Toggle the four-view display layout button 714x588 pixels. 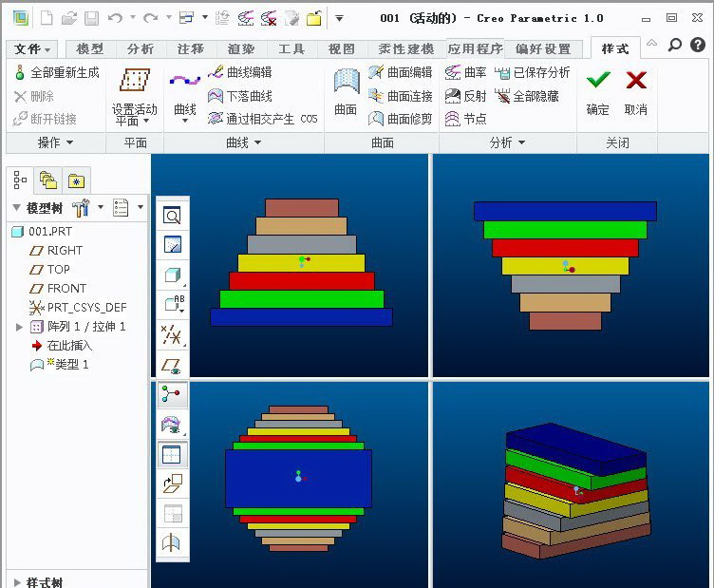click(172, 455)
